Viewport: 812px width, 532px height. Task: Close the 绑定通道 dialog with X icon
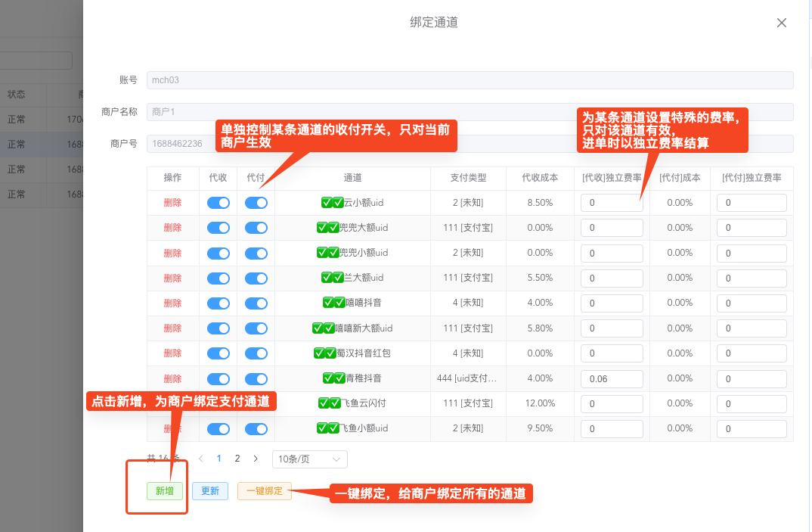tap(782, 23)
